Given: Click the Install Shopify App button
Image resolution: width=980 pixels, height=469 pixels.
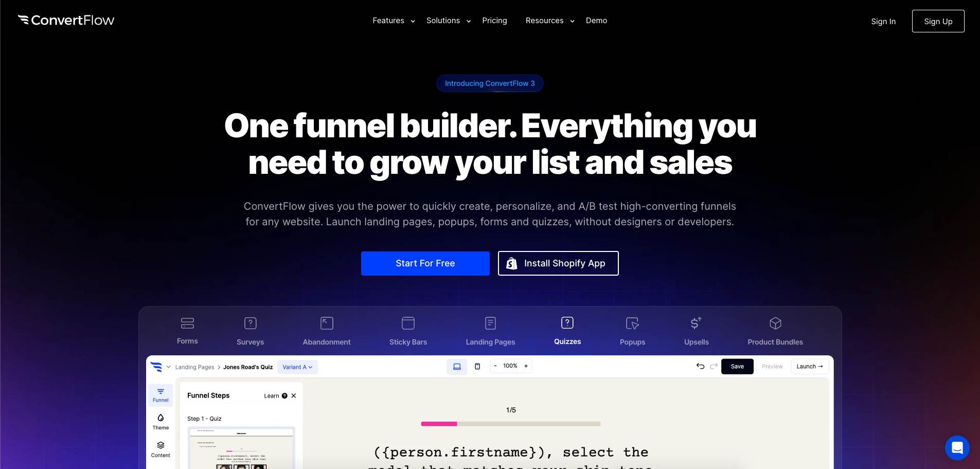Looking at the screenshot, I should click(558, 263).
